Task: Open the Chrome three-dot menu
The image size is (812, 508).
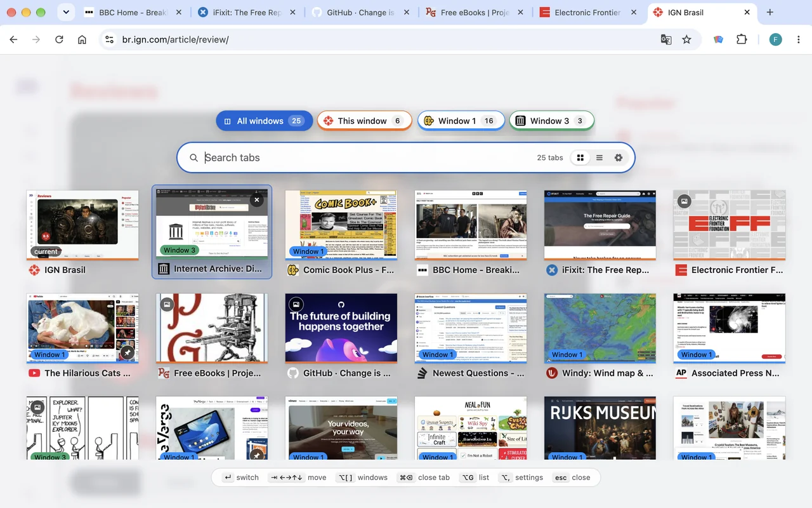Action: [x=797, y=39]
